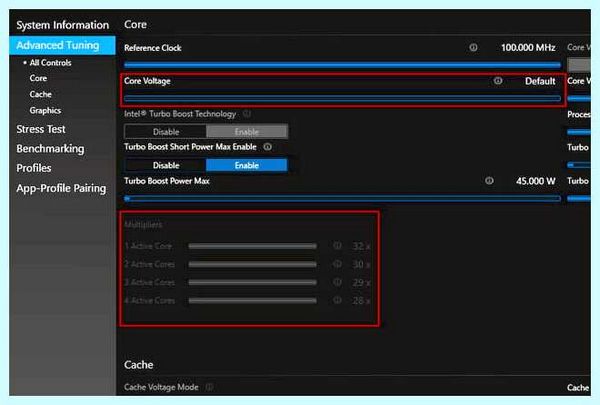The height and width of the screenshot is (405, 600).
Task: Open the Cache sub-item in sidebar
Action: pyautogui.click(x=41, y=94)
